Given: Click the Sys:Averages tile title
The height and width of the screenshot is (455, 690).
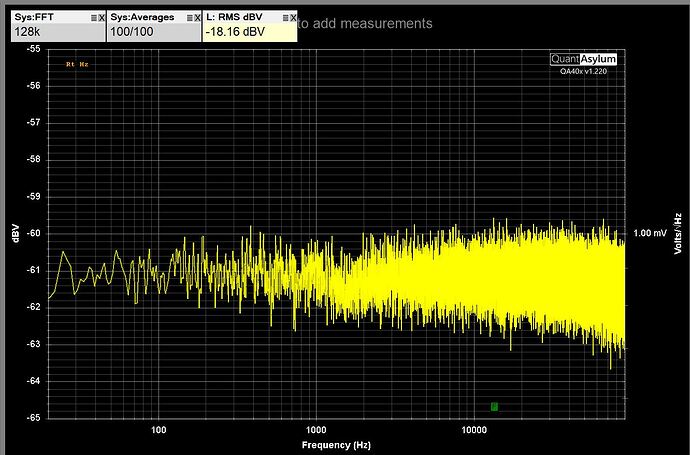Looking at the screenshot, I should point(139,17).
